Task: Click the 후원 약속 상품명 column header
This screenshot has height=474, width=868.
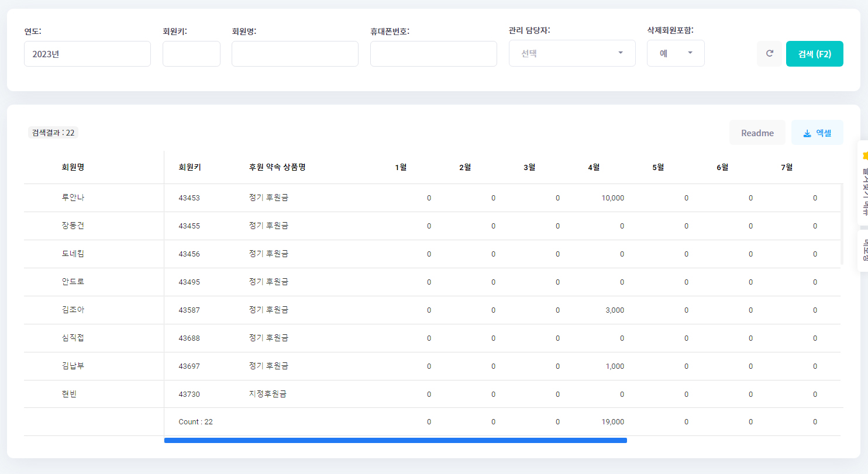Action: (277, 167)
